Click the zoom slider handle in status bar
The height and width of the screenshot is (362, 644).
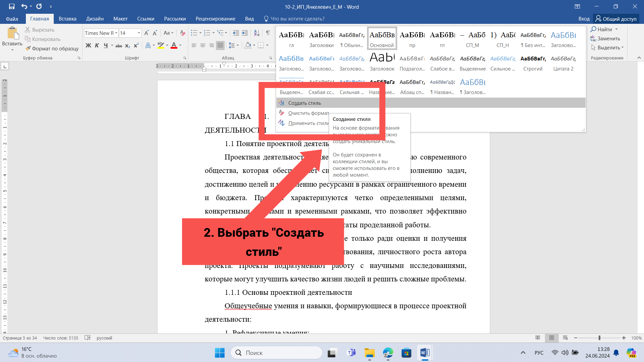599,338
